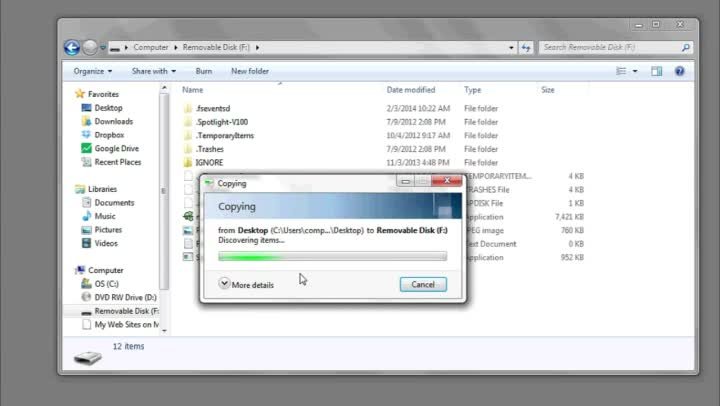
Task: Click Removable Disk (F:) breadcrumb segment
Action: [216, 47]
